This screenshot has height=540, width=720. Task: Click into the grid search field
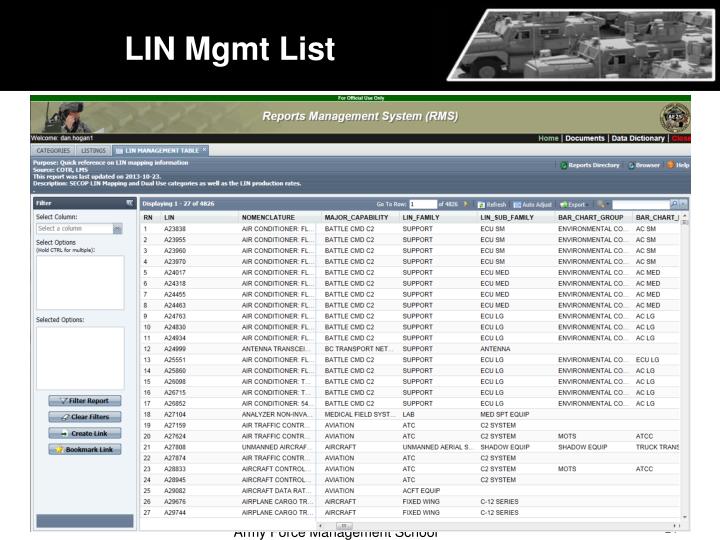pos(641,204)
